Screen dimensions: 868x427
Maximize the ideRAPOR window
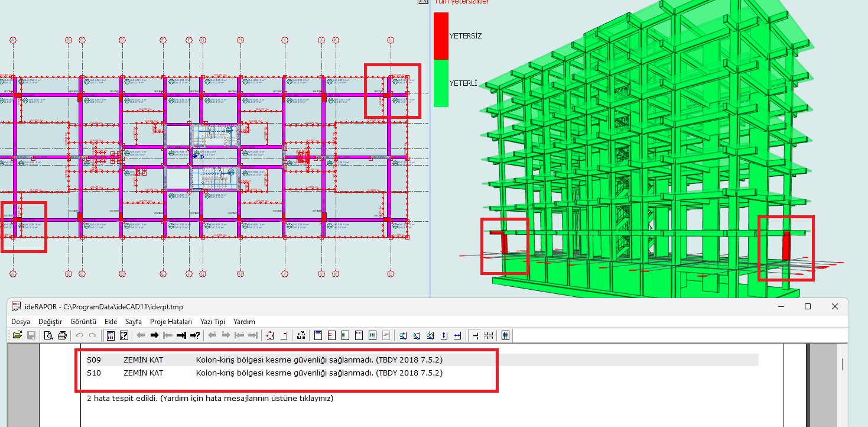coord(808,306)
